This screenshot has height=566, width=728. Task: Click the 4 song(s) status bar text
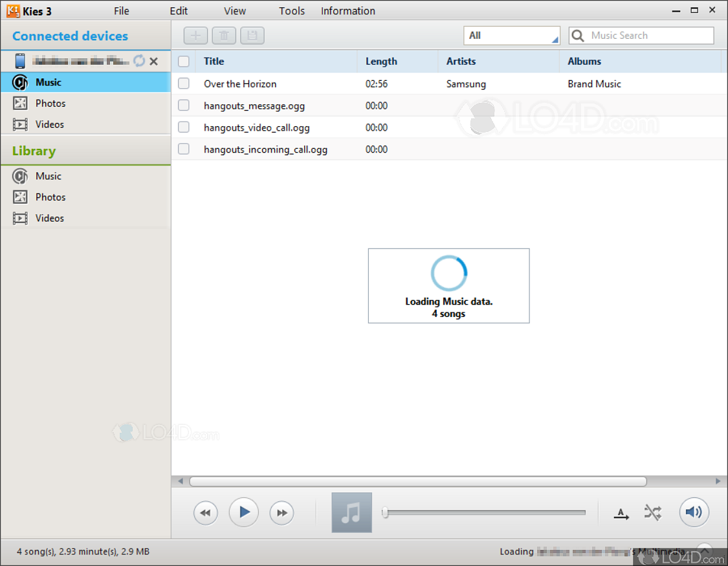[83, 552]
